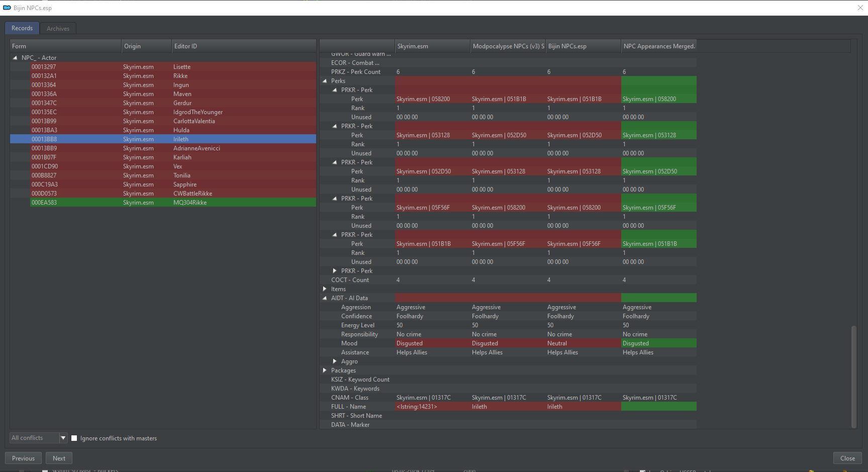Click the DATA - Marker row
Image resolution: width=868 pixels, height=472 pixels.
point(508,425)
